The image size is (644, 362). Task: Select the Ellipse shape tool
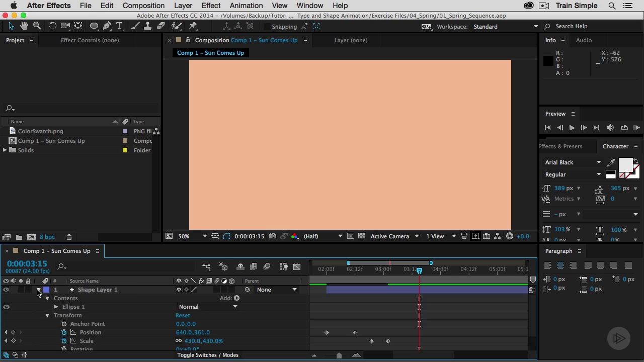click(x=94, y=26)
